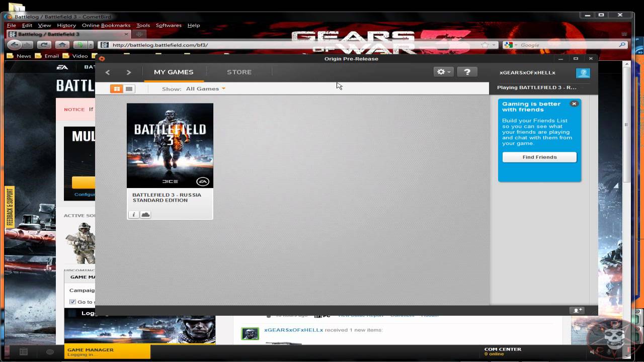Screen dimensions: 644x362
Task: Select the Battlefield 3 cover thumbnail
Action: click(x=170, y=146)
